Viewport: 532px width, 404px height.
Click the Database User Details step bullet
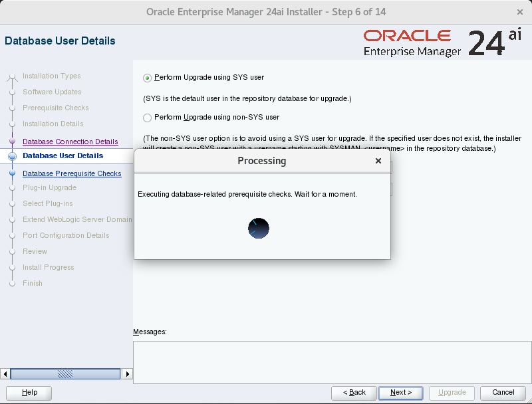click(12, 156)
